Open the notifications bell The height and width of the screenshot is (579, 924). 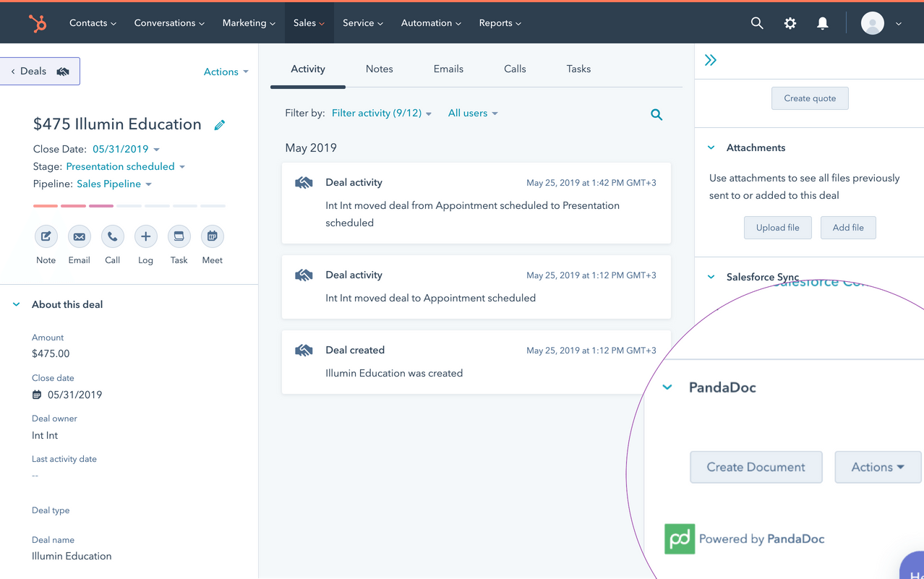[x=823, y=23]
